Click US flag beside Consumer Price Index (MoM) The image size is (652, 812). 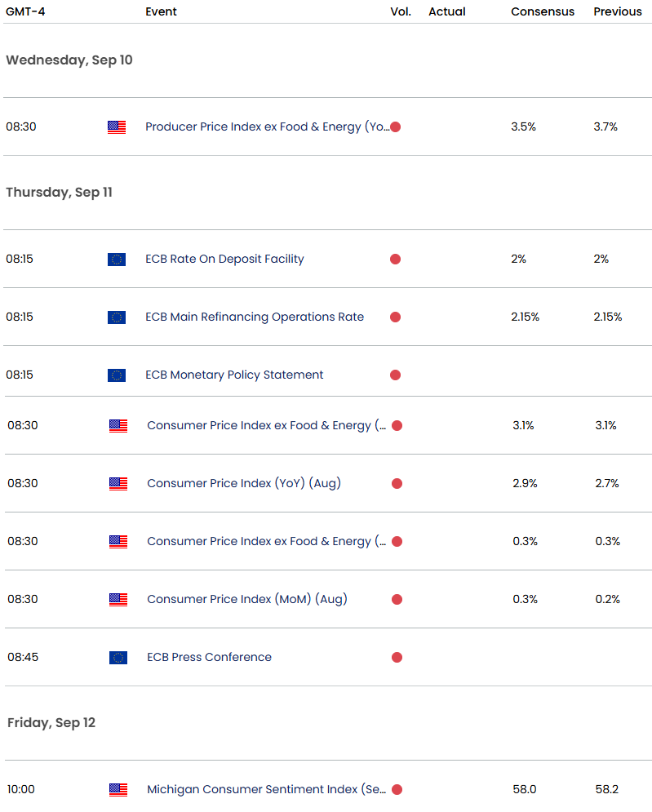click(118, 600)
